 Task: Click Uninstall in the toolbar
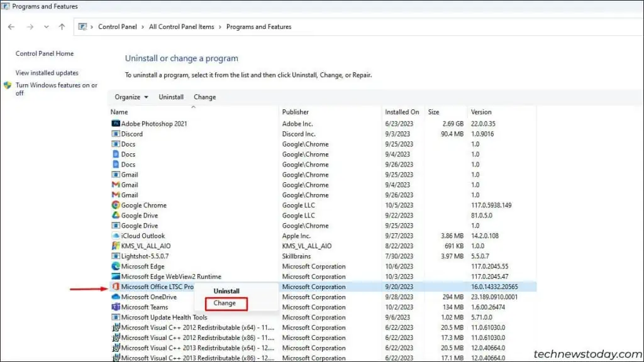pos(171,97)
